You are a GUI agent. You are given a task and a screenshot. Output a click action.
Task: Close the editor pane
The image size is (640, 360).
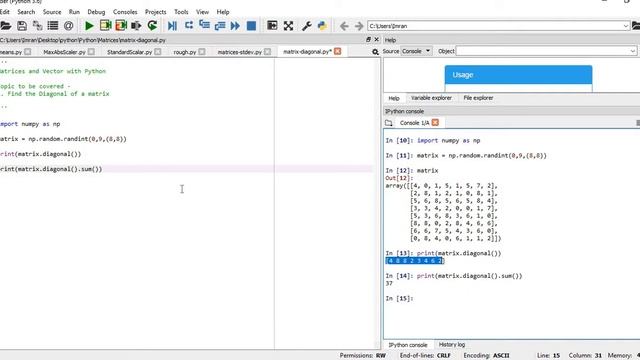coord(376,40)
